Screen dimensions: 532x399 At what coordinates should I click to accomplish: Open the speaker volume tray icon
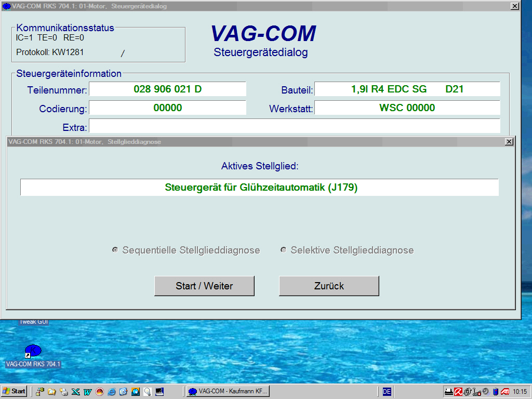486,392
